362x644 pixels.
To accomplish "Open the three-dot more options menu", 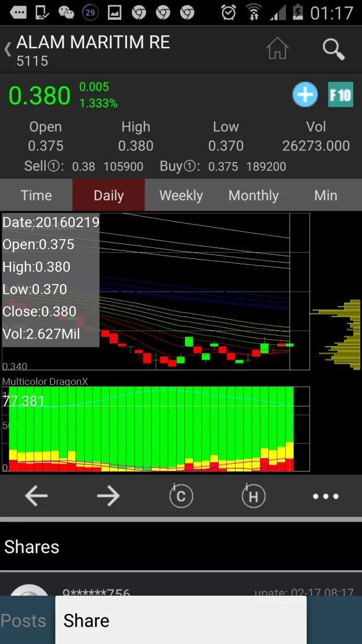I will (x=326, y=496).
